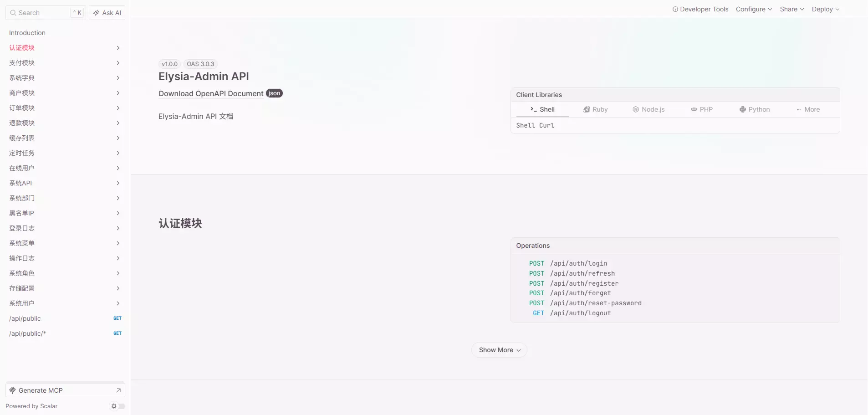Select the Node.js client library tab
This screenshot has width=868, height=415.
pos(648,109)
